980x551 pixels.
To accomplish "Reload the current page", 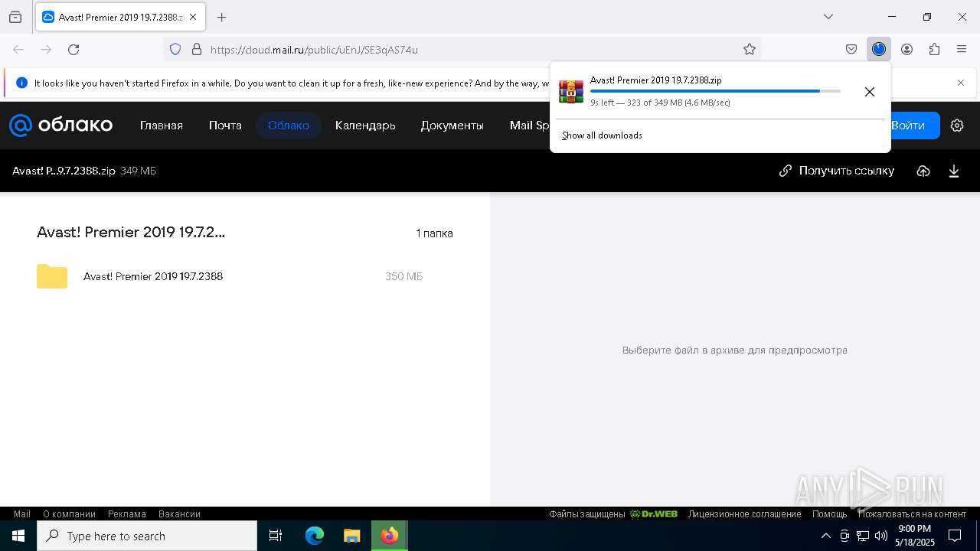I will click(73, 50).
